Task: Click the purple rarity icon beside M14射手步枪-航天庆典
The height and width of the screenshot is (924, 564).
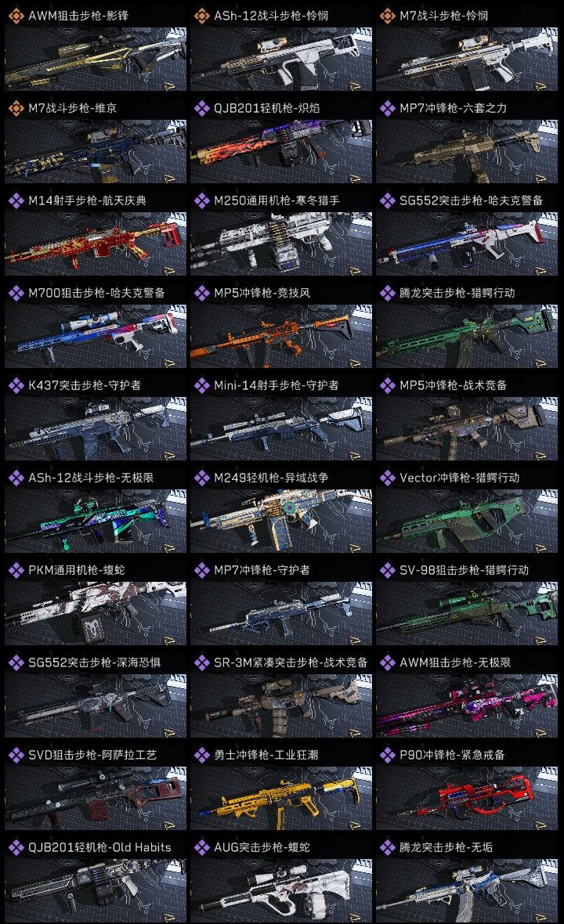Action: coord(16,200)
